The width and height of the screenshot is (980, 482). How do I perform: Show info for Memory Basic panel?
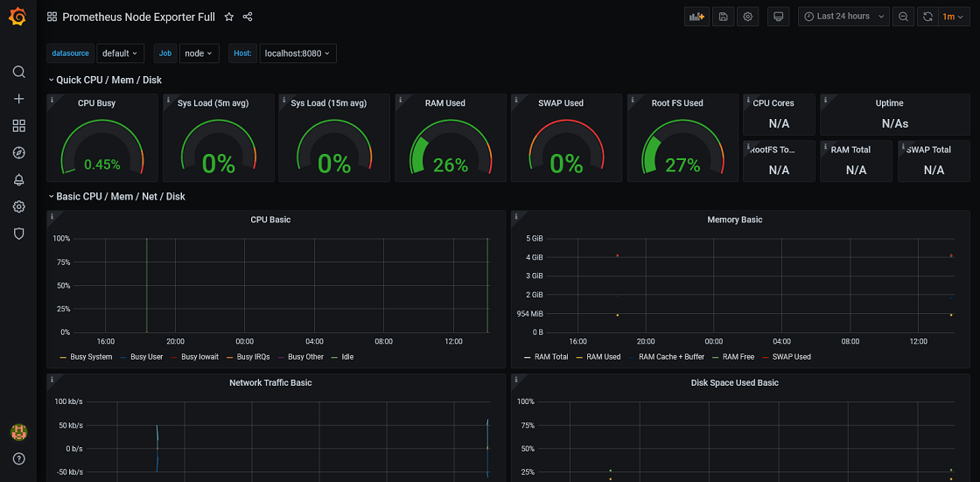(516, 216)
